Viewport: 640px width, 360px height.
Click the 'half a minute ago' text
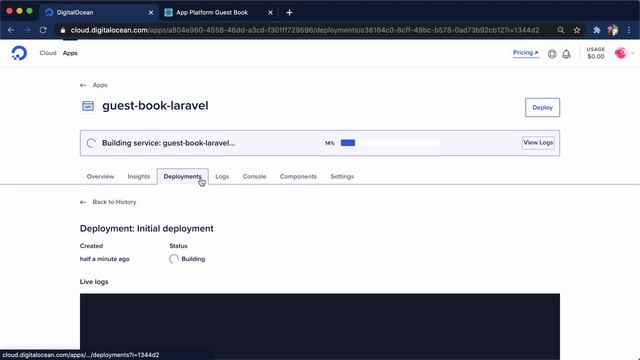pos(104,259)
